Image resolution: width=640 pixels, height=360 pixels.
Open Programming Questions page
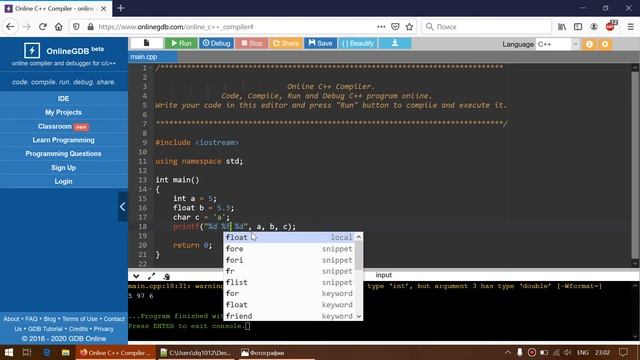pyautogui.click(x=63, y=154)
